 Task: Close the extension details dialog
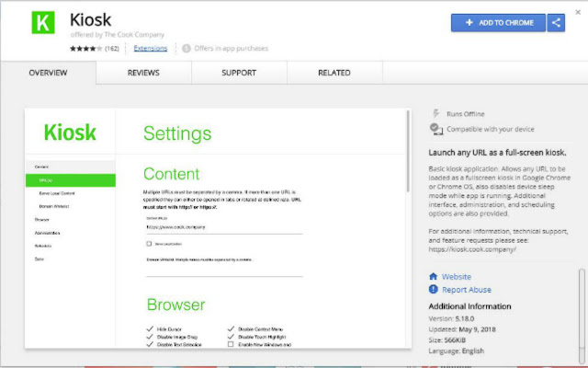click(x=578, y=12)
